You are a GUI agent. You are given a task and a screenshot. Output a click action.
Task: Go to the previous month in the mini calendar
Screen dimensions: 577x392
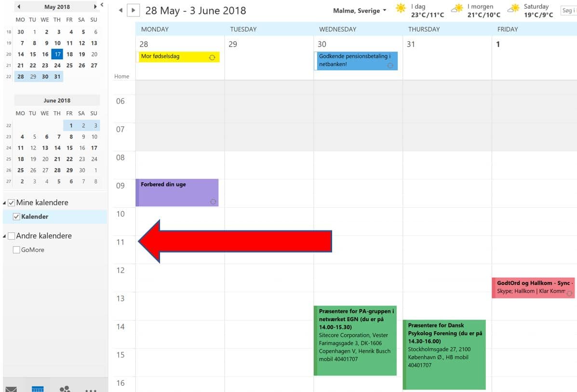(19, 7)
